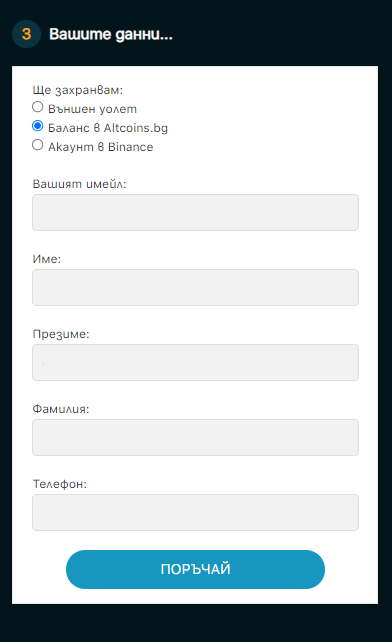
Task: Click the 'Име:' field label
Action: 46,259
